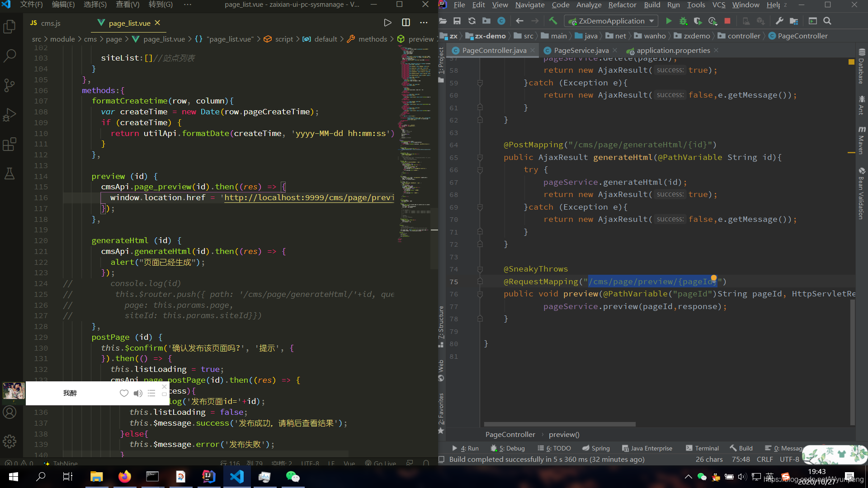Click IntelliJ horizontal editor scrollbar
The image size is (868, 488).
coord(560,424)
